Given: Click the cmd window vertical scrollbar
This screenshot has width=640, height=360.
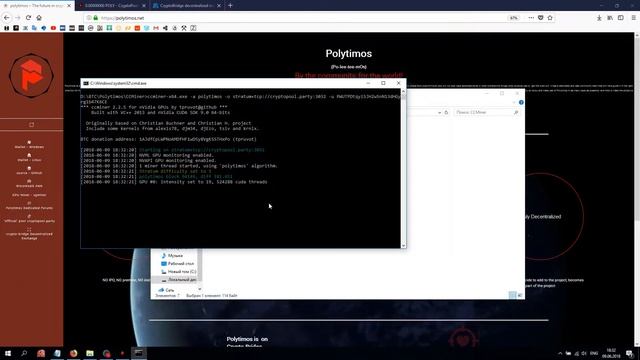Looking at the screenshot, I should point(404,168).
